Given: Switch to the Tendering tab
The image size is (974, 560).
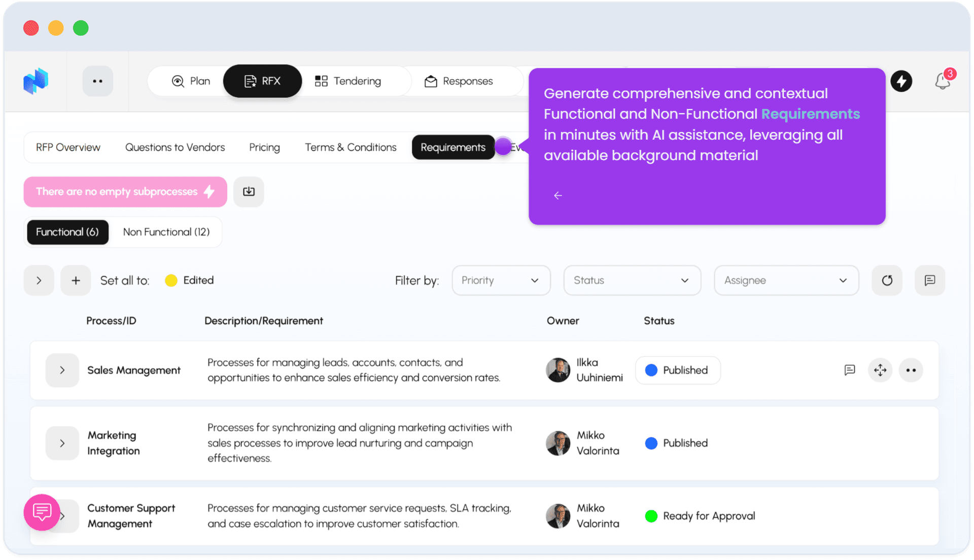Looking at the screenshot, I should pyautogui.click(x=348, y=81).
